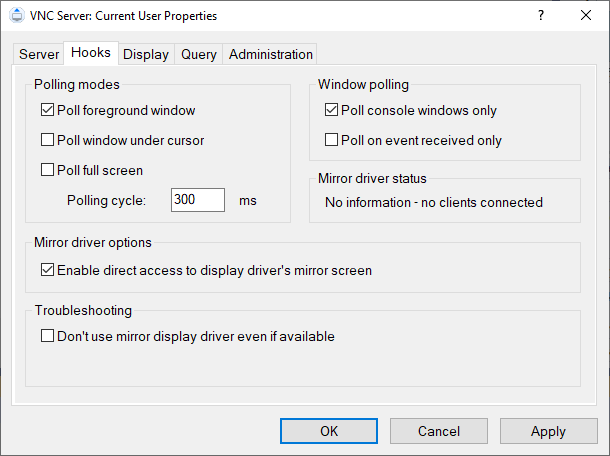Check Don't use mirror display driver

coord(48,337)
